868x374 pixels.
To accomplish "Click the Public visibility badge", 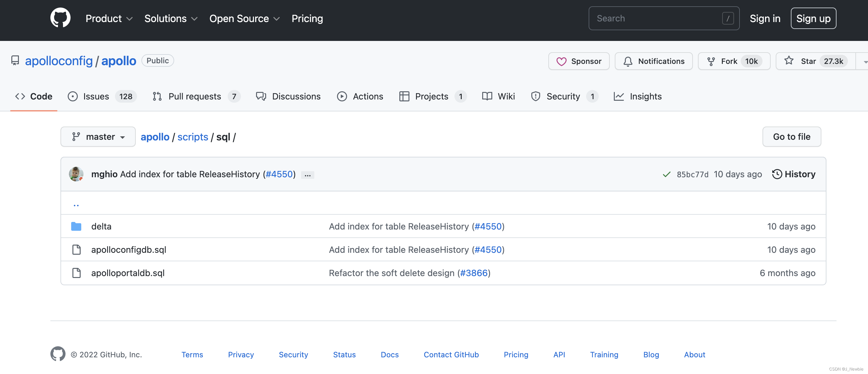I will tap(157, 61).
